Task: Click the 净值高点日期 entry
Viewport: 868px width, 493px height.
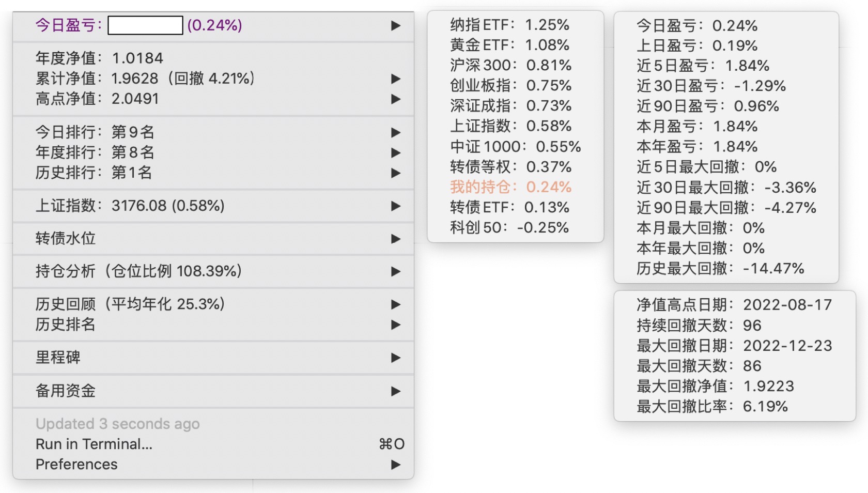Action: pos(734,305)
